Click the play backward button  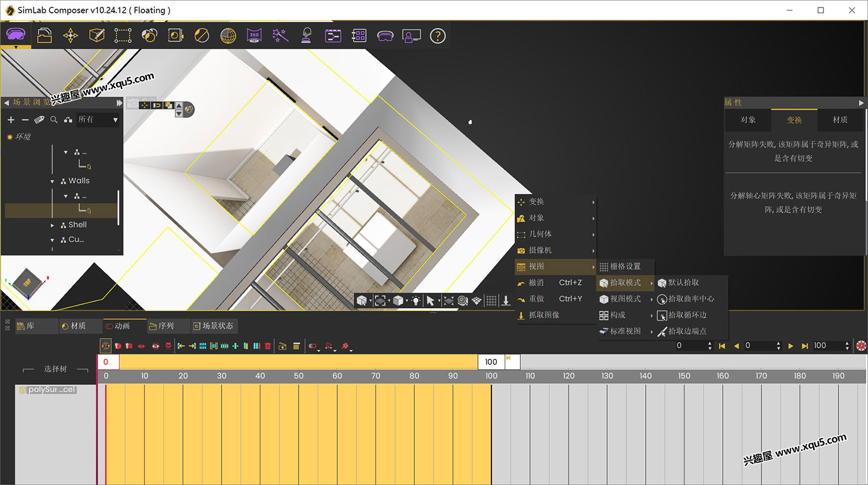(736, 346)
